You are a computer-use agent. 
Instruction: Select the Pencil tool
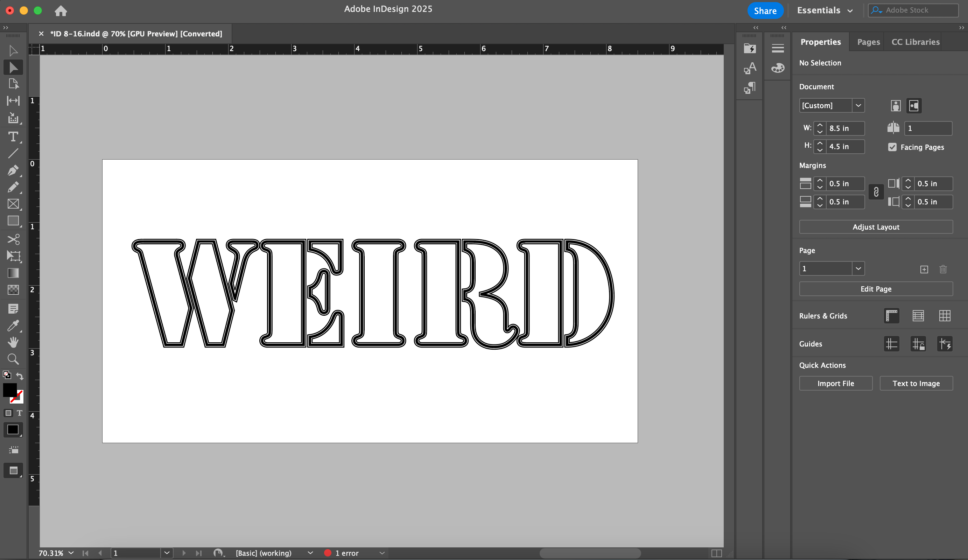tap(13, 188)
